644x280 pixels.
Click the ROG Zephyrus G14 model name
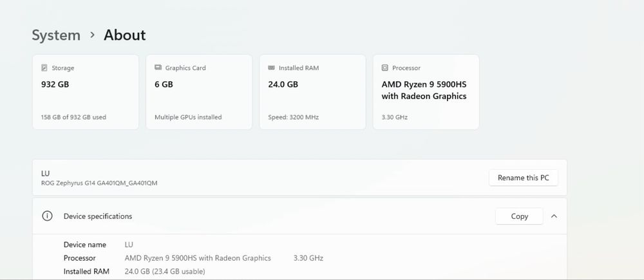[x=99, y=183]
